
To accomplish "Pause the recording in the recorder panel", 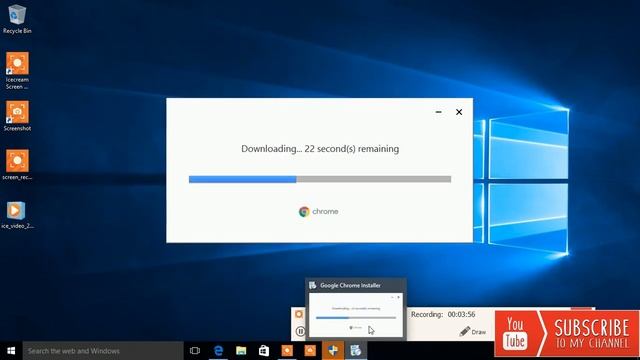I will click(x=300, y=331).
